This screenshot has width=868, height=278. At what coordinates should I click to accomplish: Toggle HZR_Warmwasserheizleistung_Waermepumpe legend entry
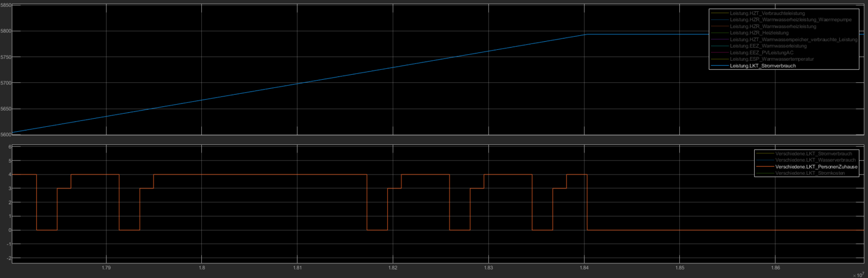[790, 20]
